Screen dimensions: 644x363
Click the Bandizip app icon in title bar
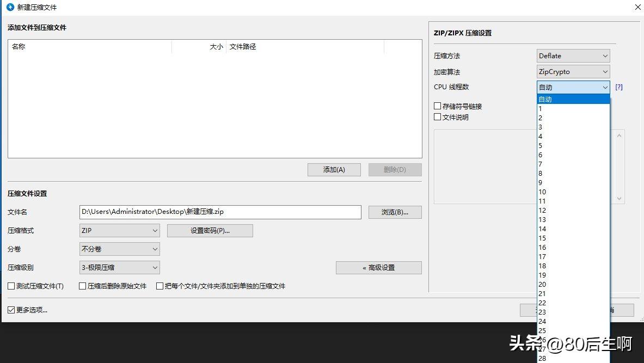pyautogui.click(x=10, y=7)
